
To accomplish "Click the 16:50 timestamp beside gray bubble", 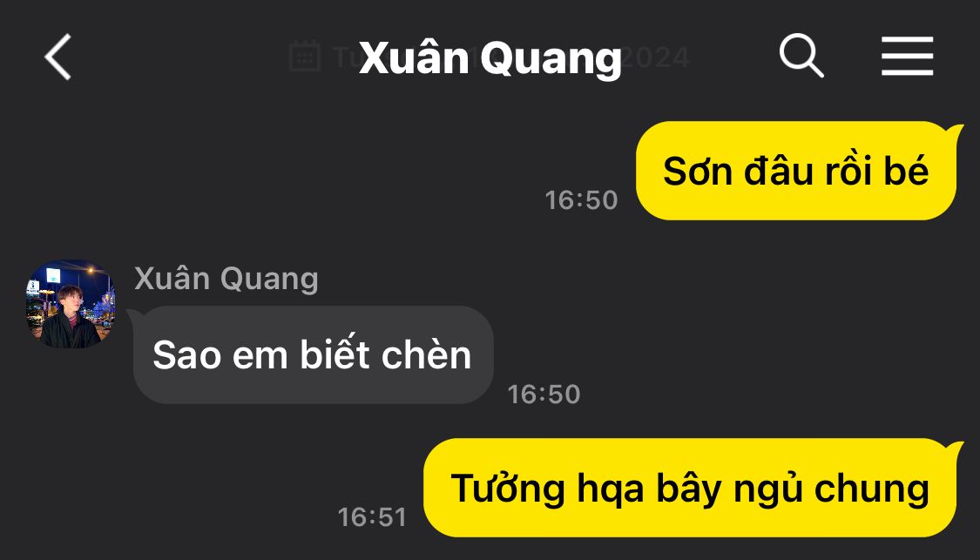I will [x=544, y=395].
